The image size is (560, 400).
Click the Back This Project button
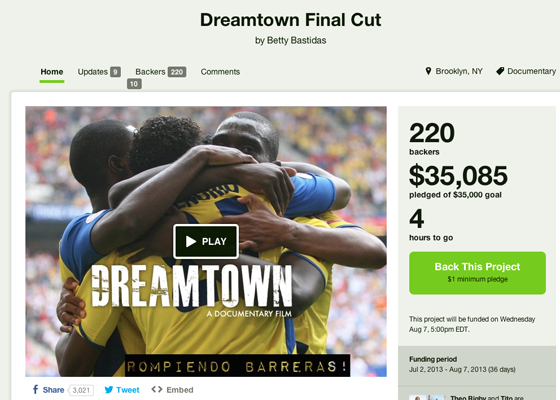coord(477,273)
